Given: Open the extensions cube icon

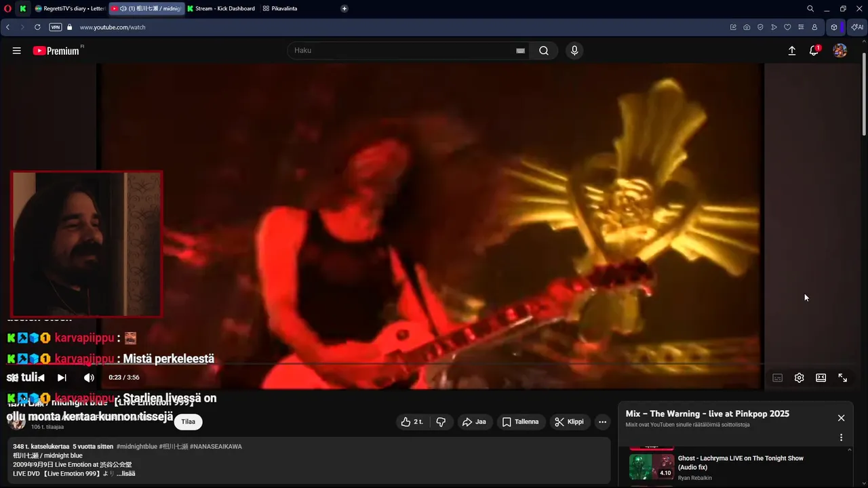Looking at the screenshot, I should 834,27.
